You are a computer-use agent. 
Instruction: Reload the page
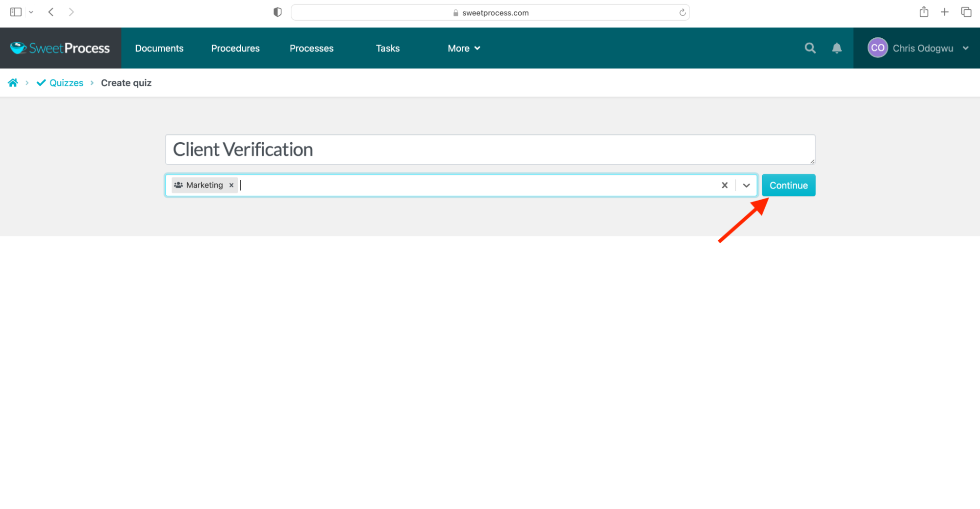coord(682,13)
